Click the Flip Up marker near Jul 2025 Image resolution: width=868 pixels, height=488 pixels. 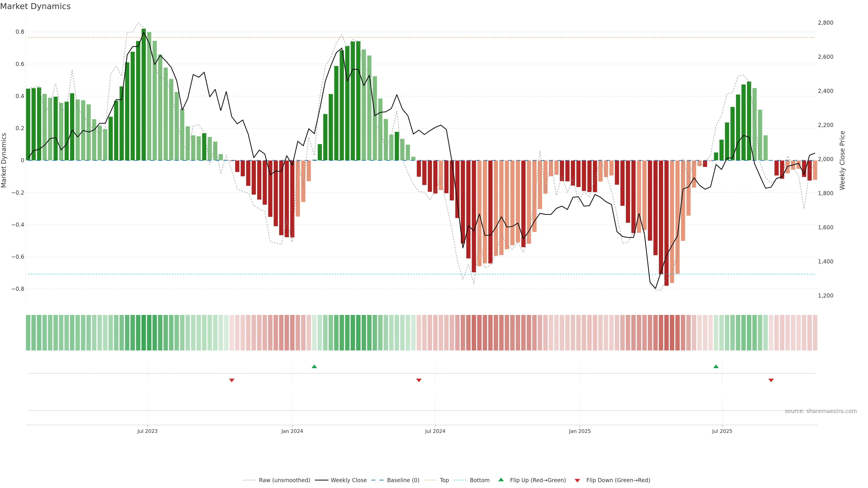click(716, 366)
